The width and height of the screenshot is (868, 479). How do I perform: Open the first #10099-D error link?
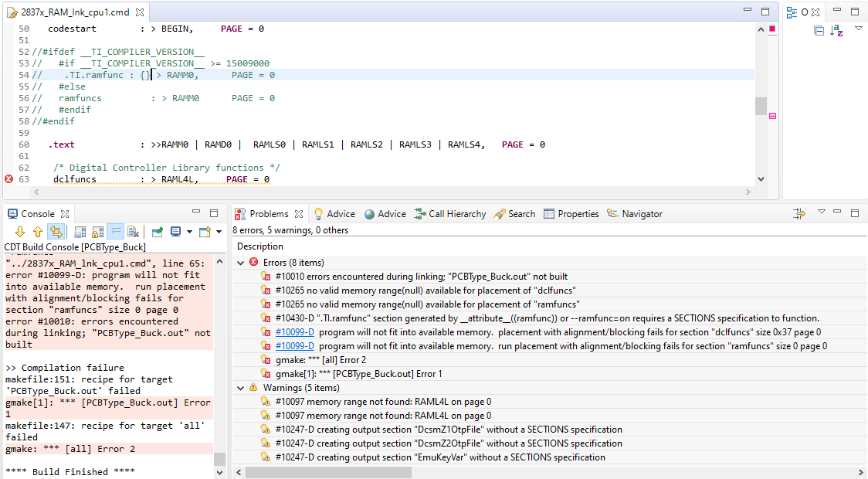[x=294, y=332]
